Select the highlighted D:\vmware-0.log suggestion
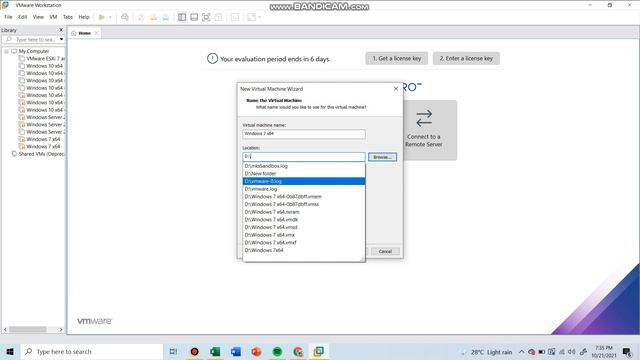The width and height of the screenshot is (640, 360). [x=304, y=181]
